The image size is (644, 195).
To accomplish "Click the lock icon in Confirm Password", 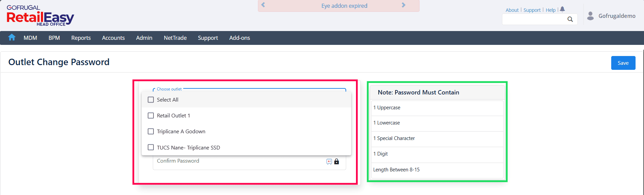I will (336, 162).
